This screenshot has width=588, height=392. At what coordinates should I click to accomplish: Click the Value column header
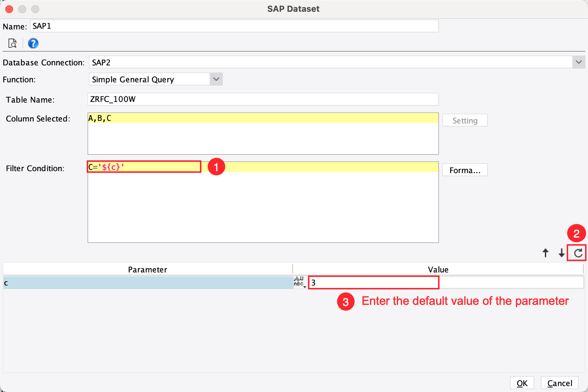click(x=438, y=269)
